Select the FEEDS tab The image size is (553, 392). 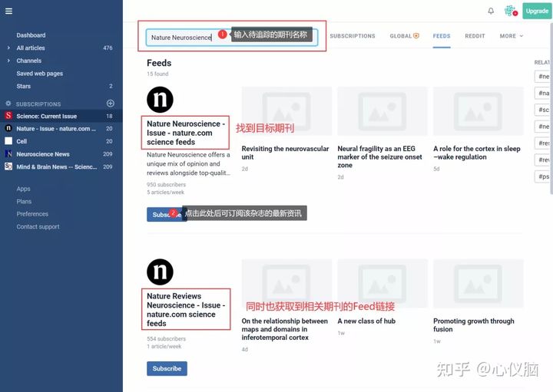(442, 36)
